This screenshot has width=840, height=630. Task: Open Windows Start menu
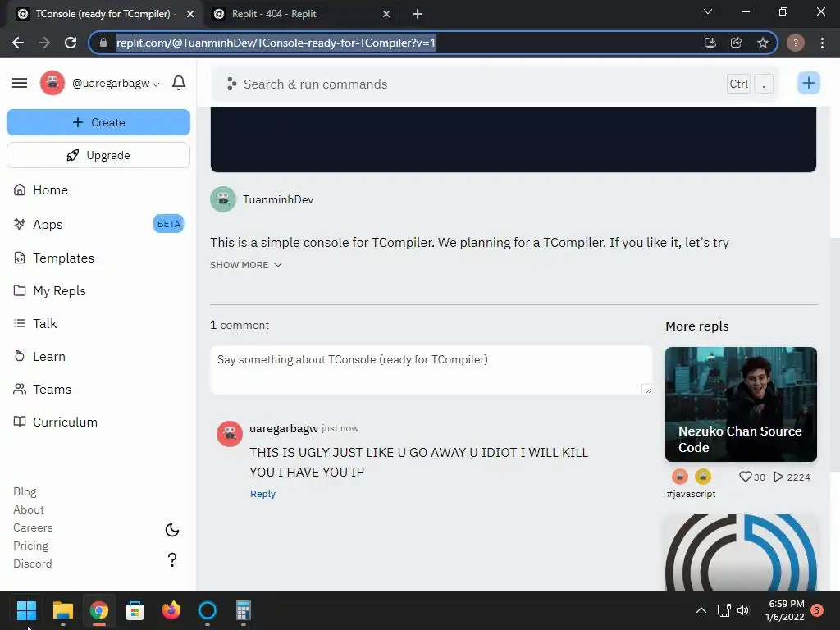tap(26, 610)
